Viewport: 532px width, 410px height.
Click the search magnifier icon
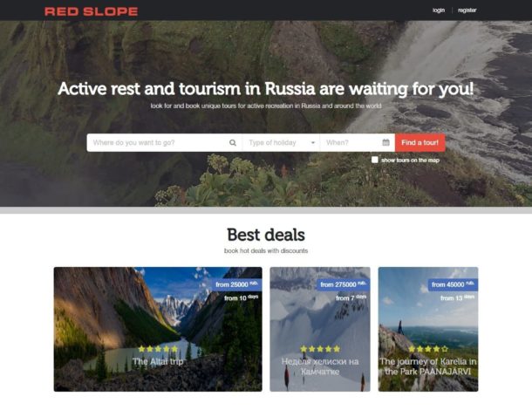[x=232, y=142]
